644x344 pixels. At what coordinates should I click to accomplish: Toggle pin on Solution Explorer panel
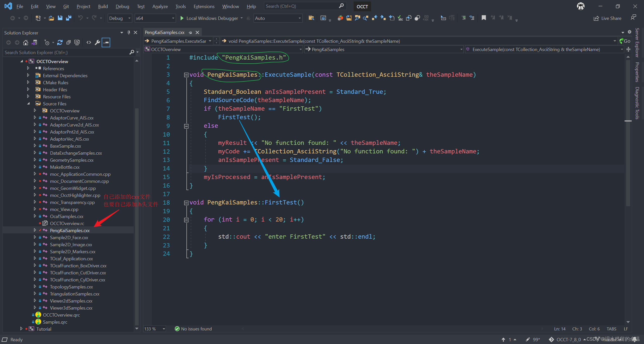pyautogui.click(x=129, y=32)
